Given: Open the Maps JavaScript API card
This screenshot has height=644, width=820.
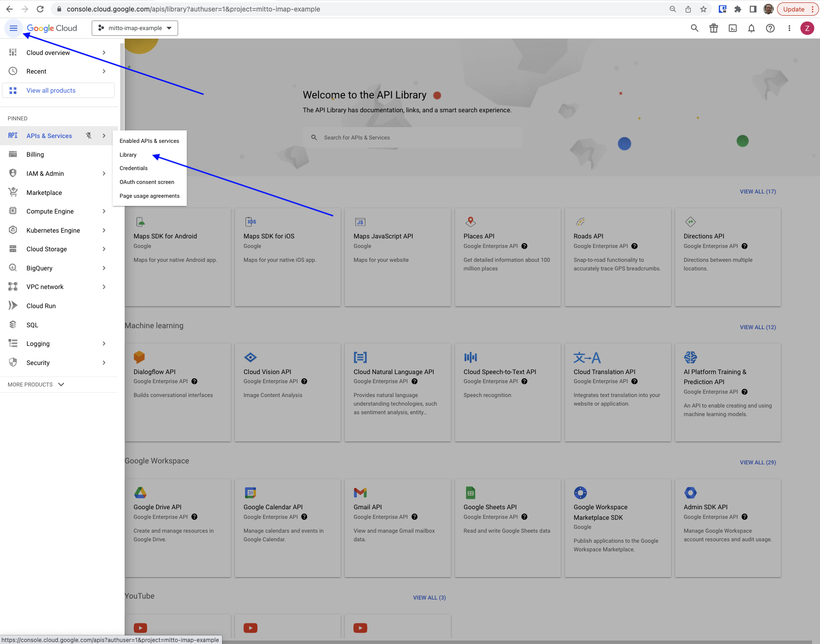Looking at the screenshot, I should [x=397, y=257].
